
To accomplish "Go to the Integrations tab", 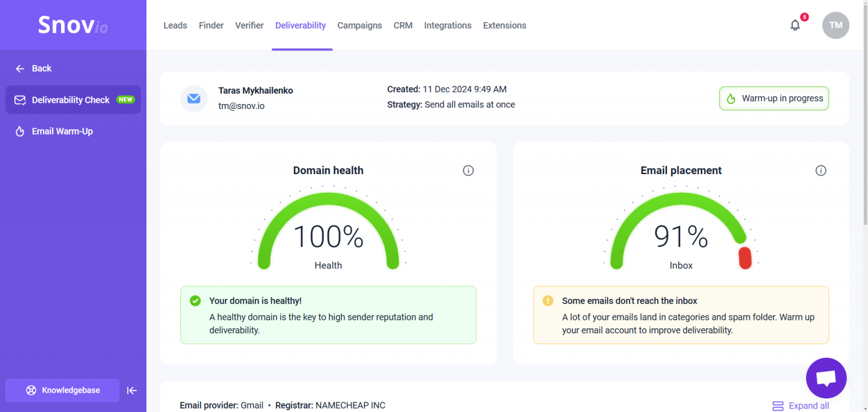I will (x=448, y=25).
